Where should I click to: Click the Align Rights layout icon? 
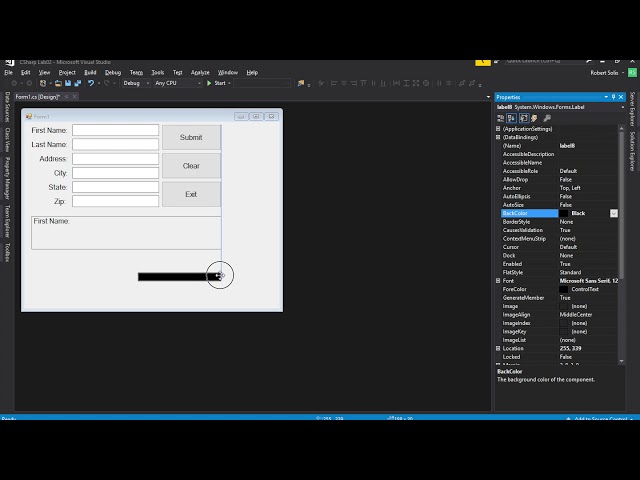pyautogui.click(x=353, y=83)
